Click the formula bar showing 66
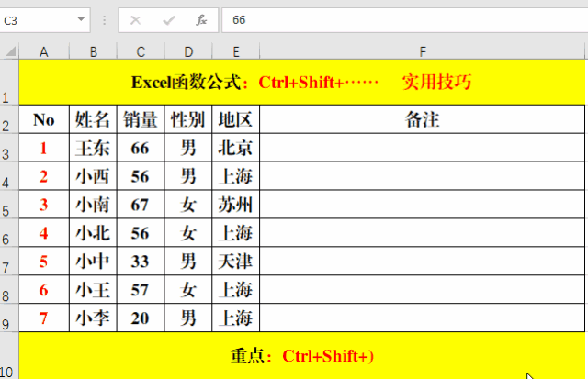Viewport: 588px width, 379px height. point(404,19)
